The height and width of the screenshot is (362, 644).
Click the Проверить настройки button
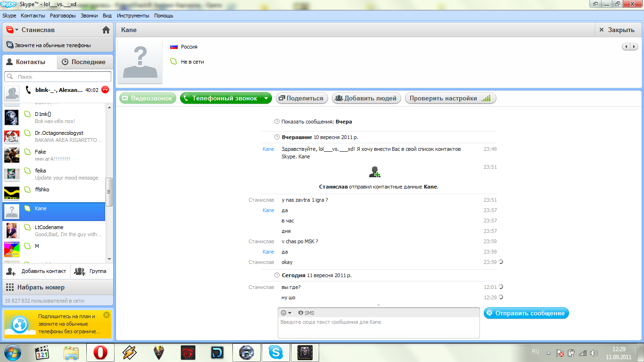(x=450, y=99)
